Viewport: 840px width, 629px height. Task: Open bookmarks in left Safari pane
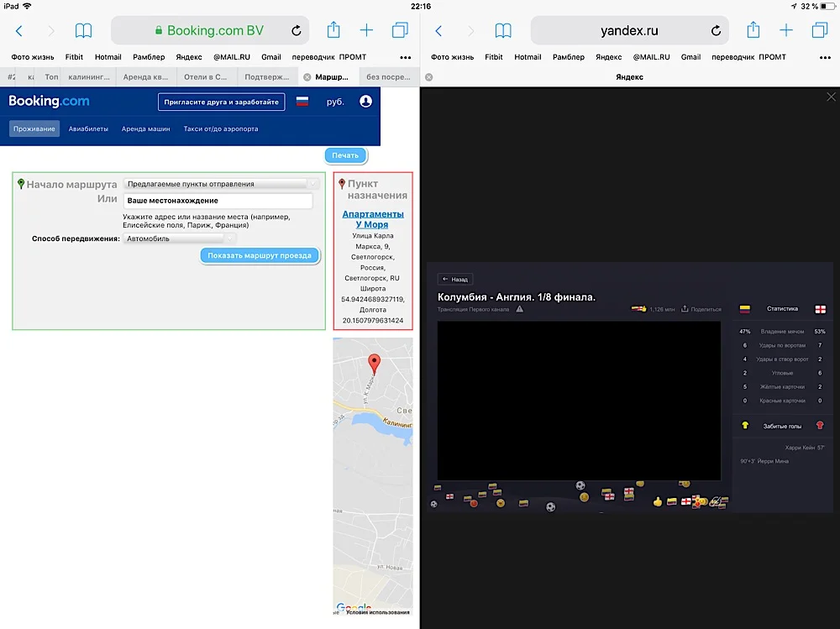coord(83,30)
